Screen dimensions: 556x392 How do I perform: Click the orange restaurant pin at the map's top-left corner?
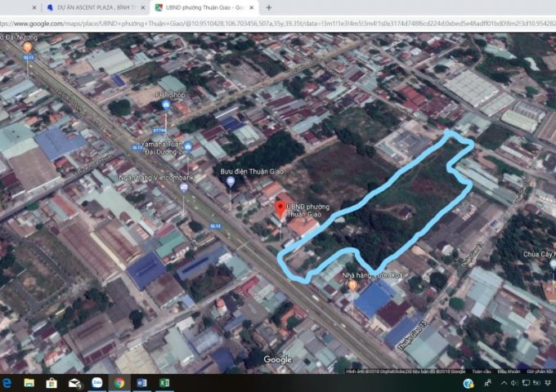click(x=27, y=47)
